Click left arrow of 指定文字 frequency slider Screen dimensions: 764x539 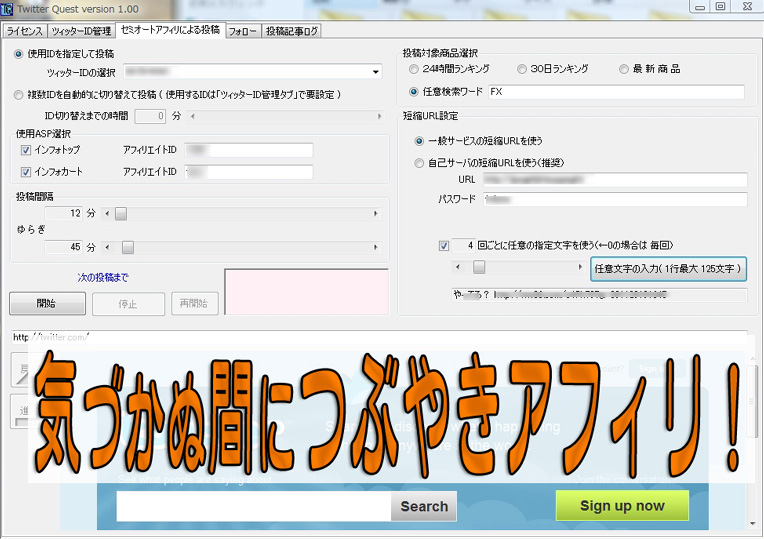tap(458, 267)
